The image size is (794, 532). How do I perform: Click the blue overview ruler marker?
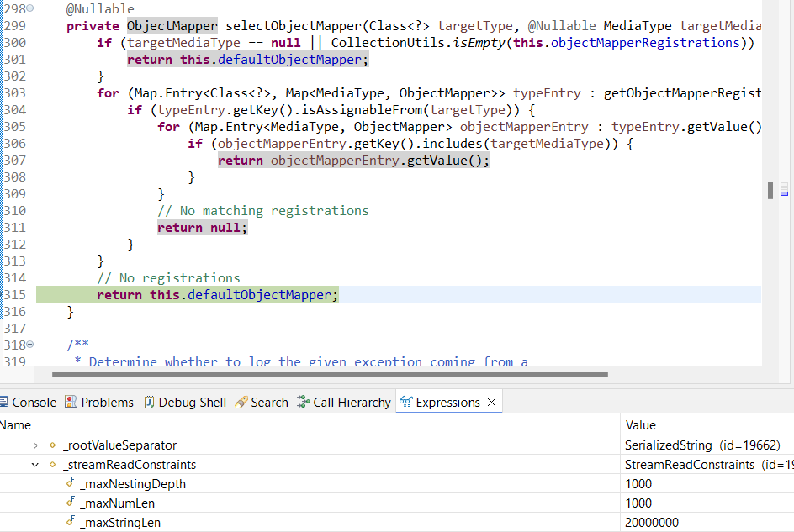pos(784,193)
